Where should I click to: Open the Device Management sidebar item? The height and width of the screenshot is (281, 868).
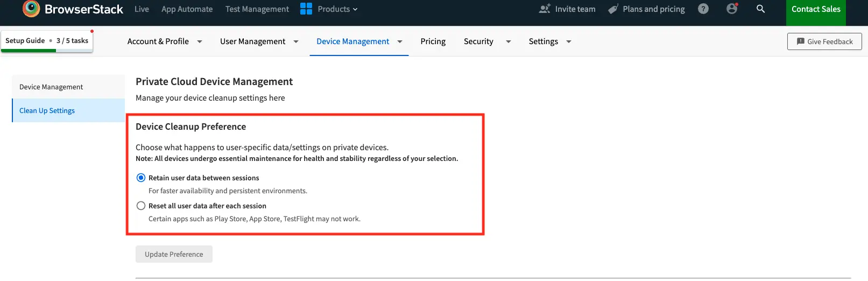pyautogui.click(x=51, y=87)
